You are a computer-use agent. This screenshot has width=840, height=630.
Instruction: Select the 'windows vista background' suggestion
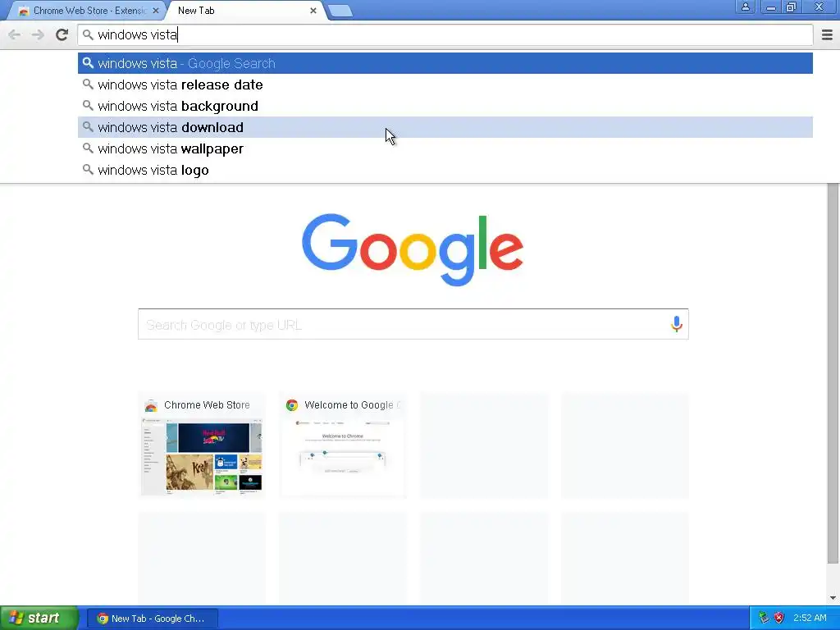coord(445,106)
